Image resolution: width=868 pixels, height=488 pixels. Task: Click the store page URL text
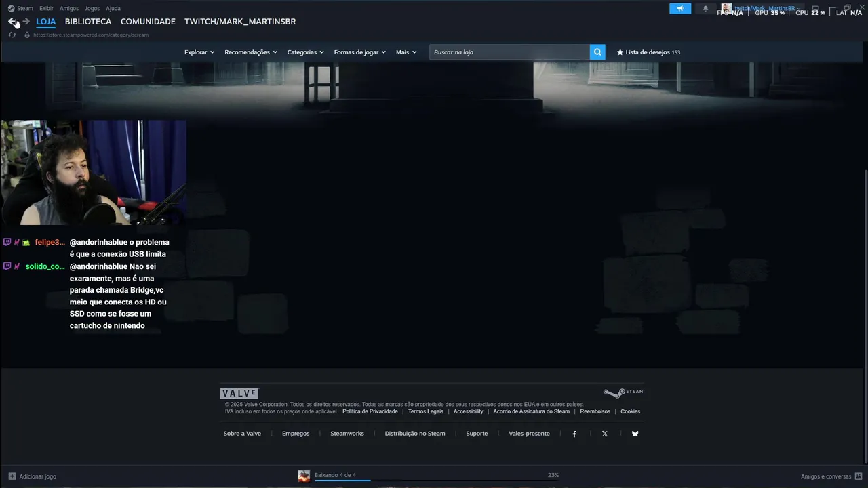[x=91, y=35]
